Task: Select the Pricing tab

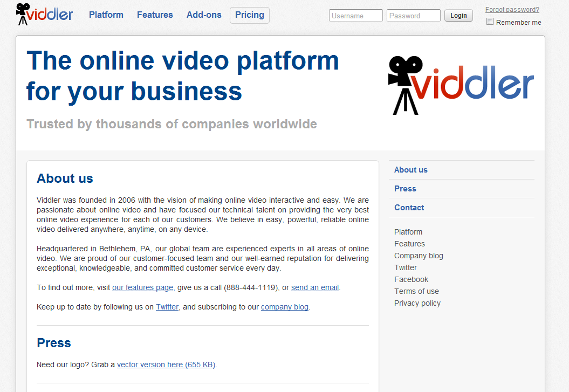Action: click(x=250, y=15)
